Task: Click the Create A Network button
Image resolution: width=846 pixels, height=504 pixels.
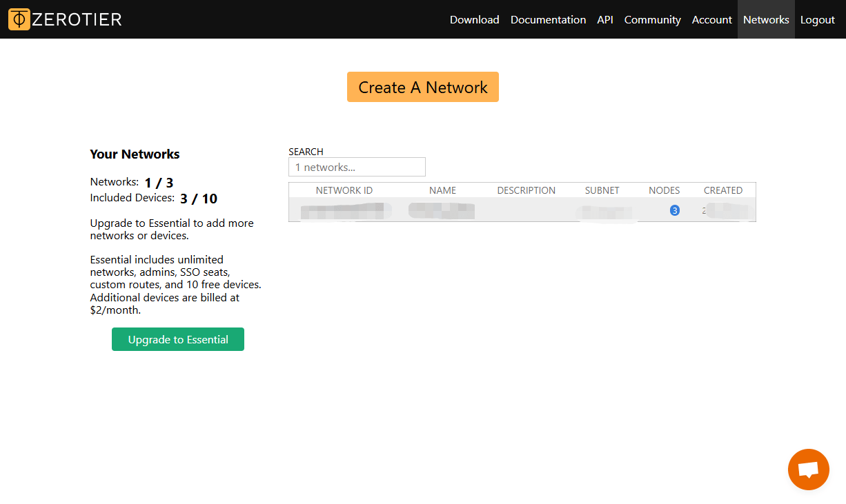Action: point(423,87)
